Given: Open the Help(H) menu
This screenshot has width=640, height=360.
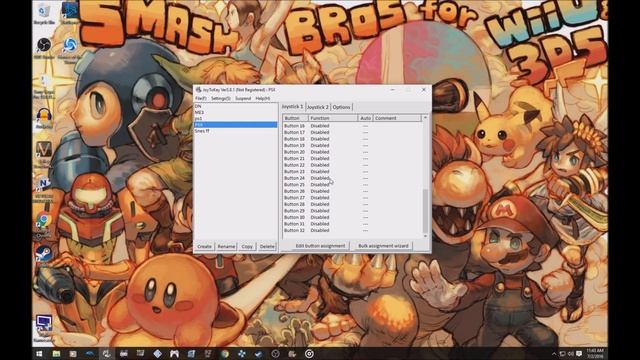Looking at the screenshot, I should point(262,98).
